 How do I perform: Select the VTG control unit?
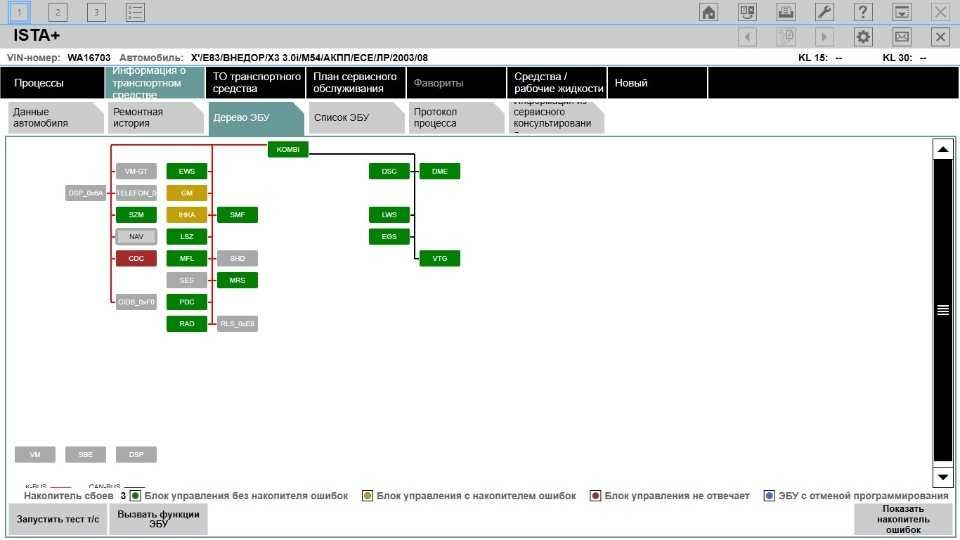click(440, 258)
